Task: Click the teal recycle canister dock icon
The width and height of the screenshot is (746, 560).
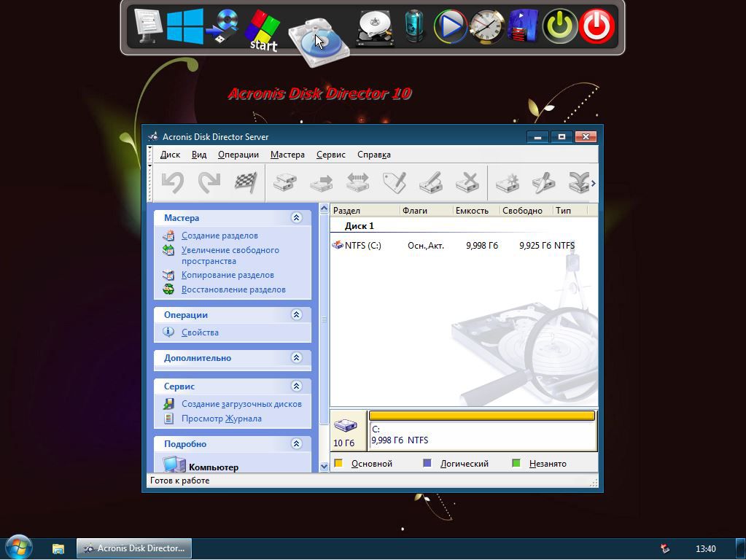Action: tap(414, 27)
